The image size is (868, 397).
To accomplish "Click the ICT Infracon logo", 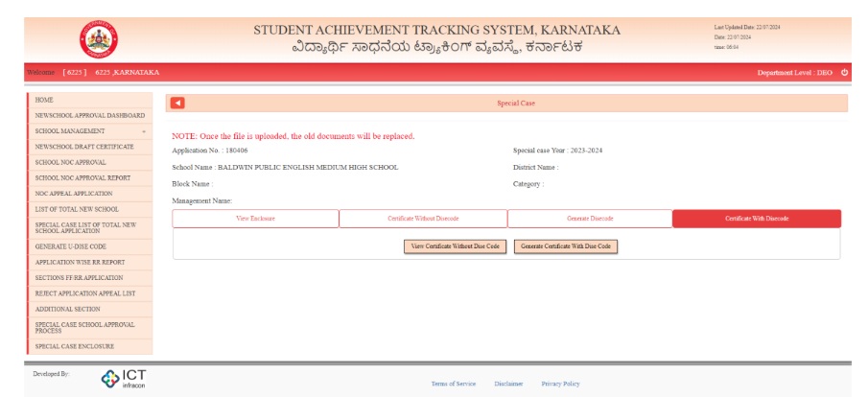I will click(124, 378).
